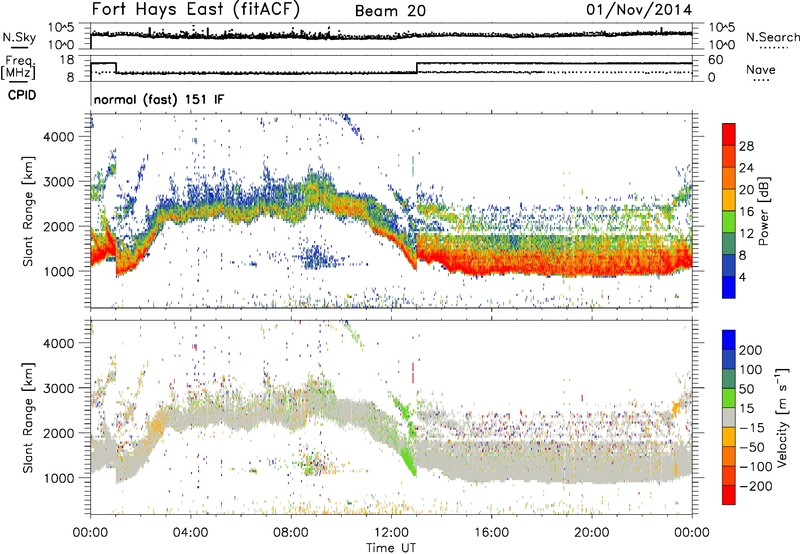Pick the teal 8-12 dB Power segment
This screenshot has height=554, width=800.
729,244
